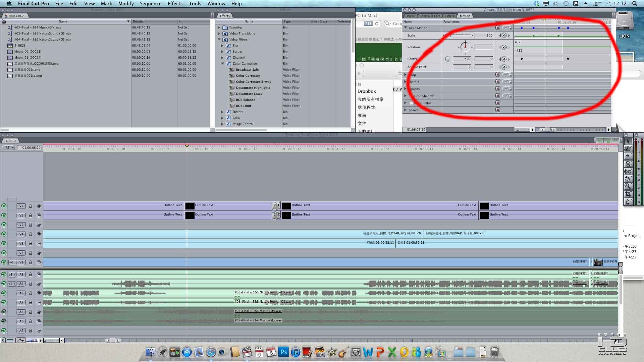Screen dimensions: 644x362
Task: Select the Broadcast Safe filter
Action: 247,70
